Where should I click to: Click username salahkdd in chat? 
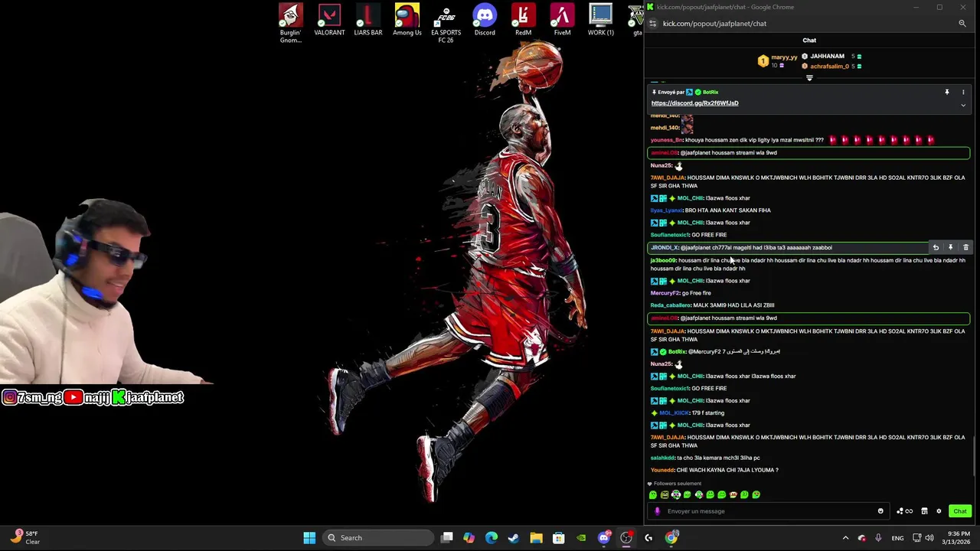(x=662, y=458)
